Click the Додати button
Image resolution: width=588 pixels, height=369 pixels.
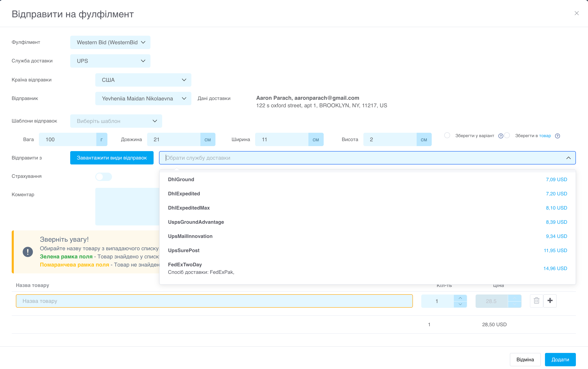560,359
